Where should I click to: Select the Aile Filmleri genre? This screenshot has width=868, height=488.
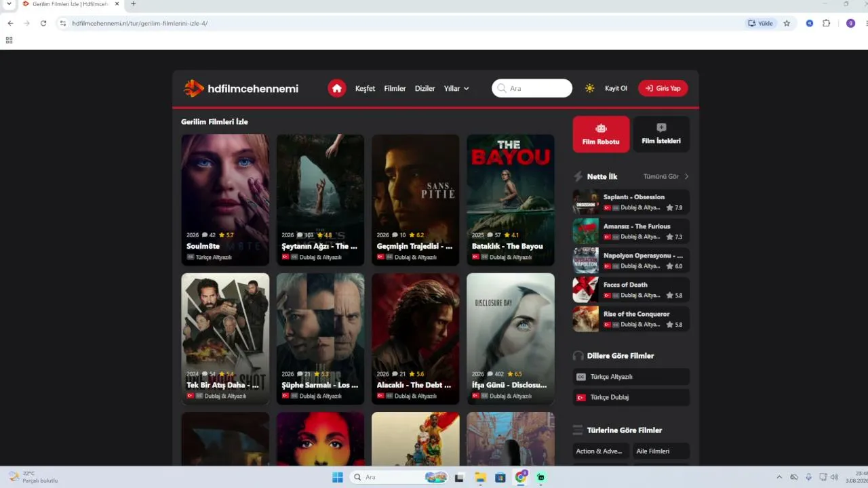point(661,451)
